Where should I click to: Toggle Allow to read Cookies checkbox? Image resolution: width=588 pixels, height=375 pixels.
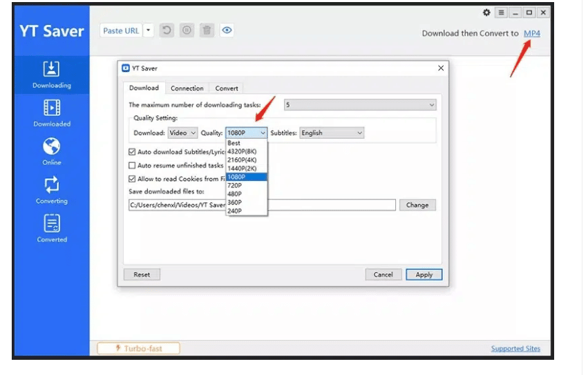coord(132,179)
